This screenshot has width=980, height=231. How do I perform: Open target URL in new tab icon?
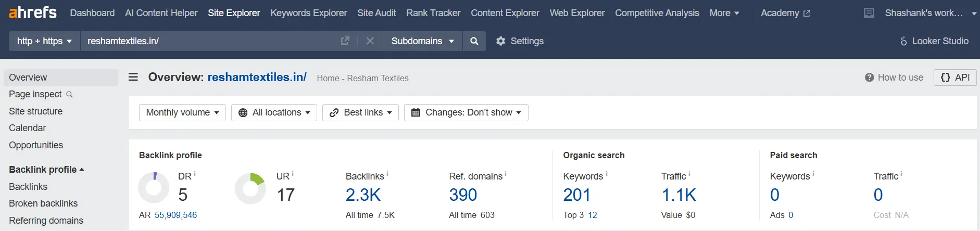345,41
